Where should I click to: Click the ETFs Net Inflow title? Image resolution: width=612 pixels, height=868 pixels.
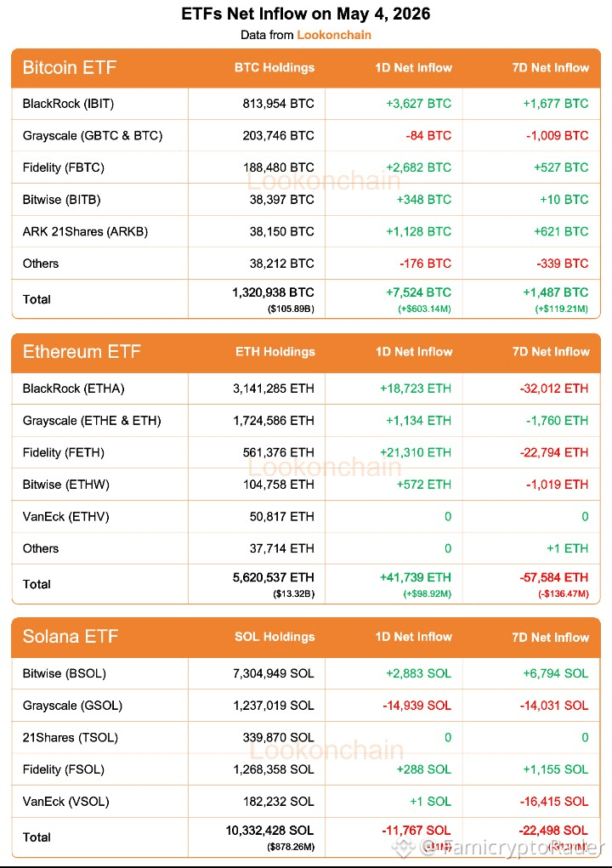(306, 14)
